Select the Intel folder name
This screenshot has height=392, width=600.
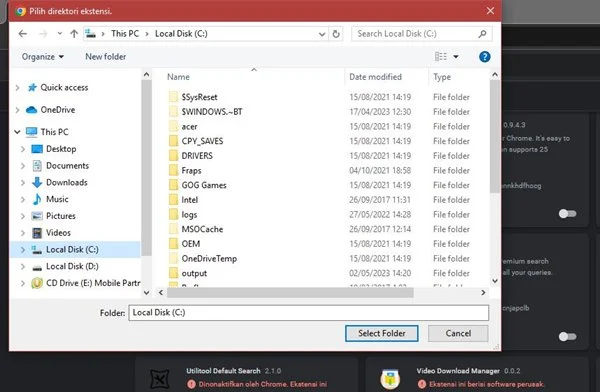[x=189, y=200]
